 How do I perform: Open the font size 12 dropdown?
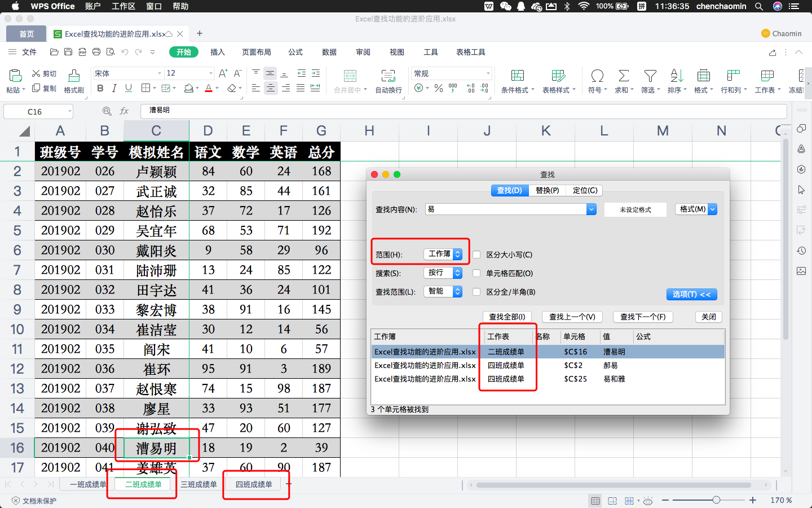(211, 73)
